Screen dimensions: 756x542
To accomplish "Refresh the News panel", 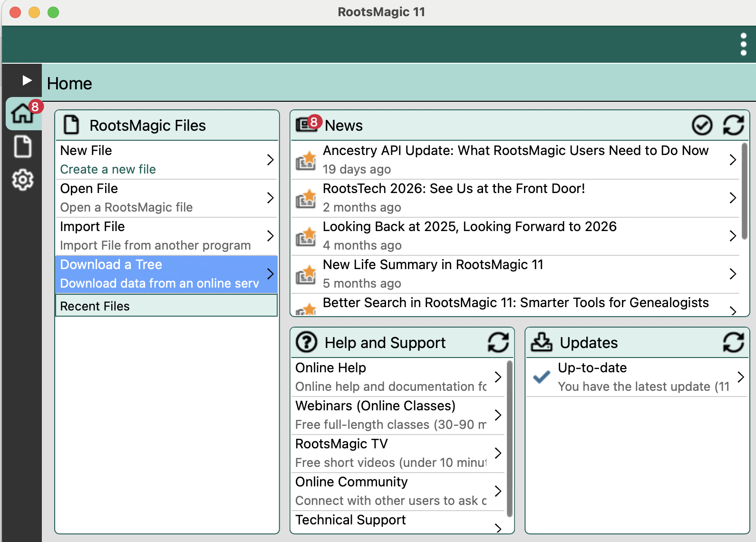I will [733, 126].
